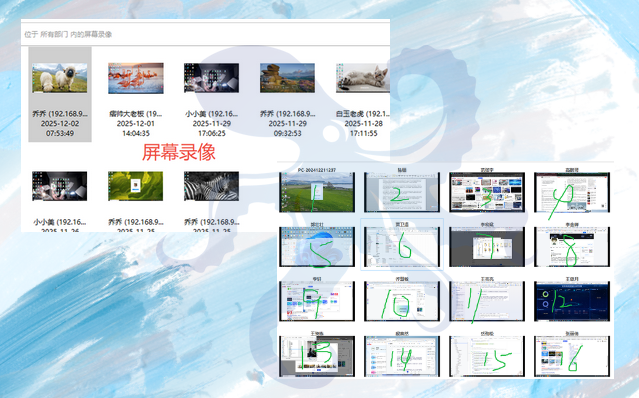This screenshot has width=639, height=398.
Task: Open the monitored screen showing a portrait photo editor
Action: click(x=317, y=356)
